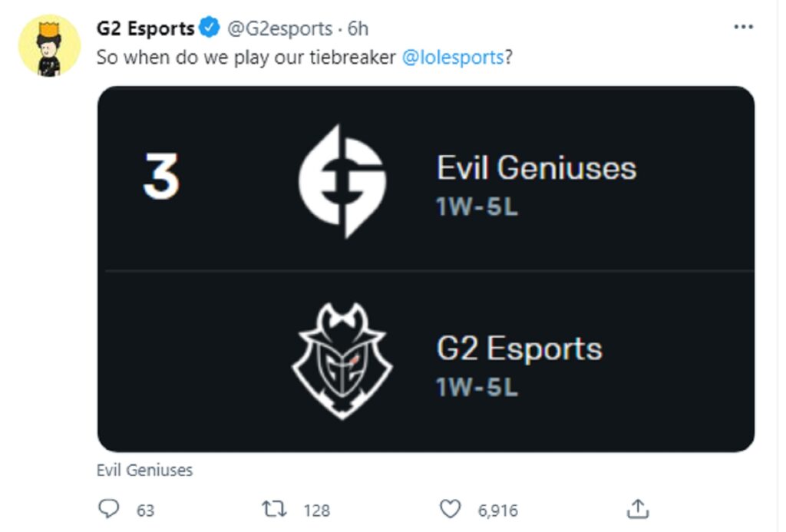Click the Evil Geniuses caption below image
Screen dimensions: 786x532
[x=144, y=470]
